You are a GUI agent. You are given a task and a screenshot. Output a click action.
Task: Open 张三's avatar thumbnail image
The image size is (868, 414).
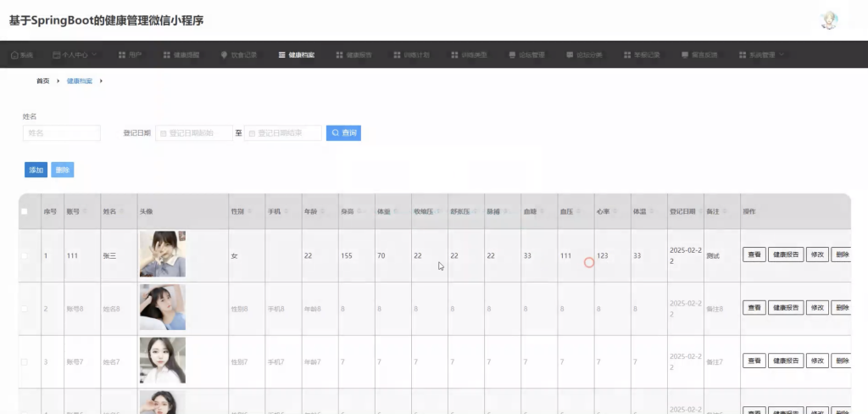click(x=162, y=254)
